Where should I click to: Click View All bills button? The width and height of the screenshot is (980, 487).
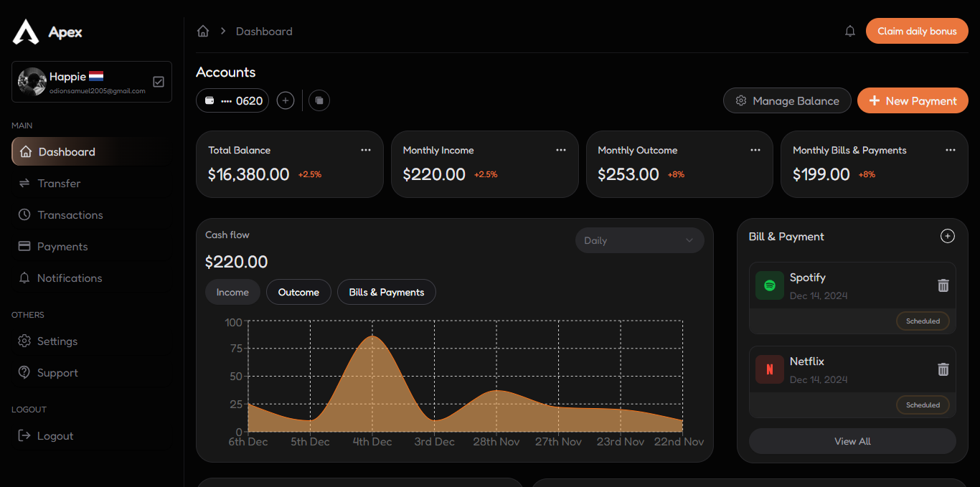pyautogui.click(x=852, y=441)
